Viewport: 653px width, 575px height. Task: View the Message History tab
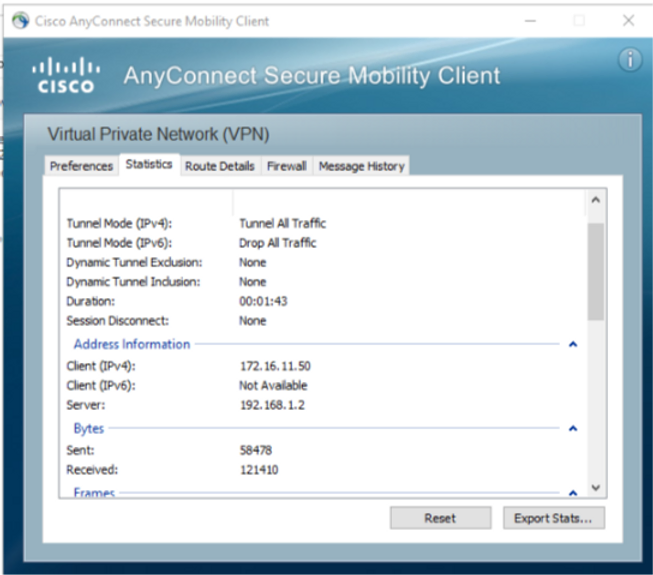click(x=361, y=166)
